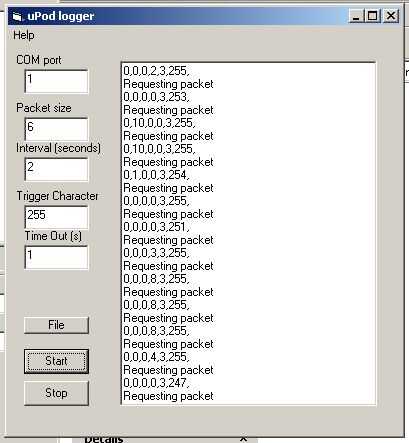Viewport: 409px width, 443px height.
Task: Edit the Trigger Character box showing 255
Action: 57,217
